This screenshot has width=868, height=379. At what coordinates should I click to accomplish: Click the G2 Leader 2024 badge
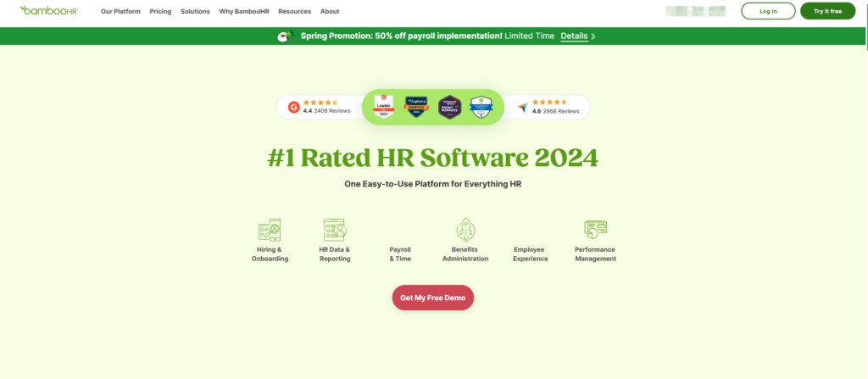(x=384, y=107)
